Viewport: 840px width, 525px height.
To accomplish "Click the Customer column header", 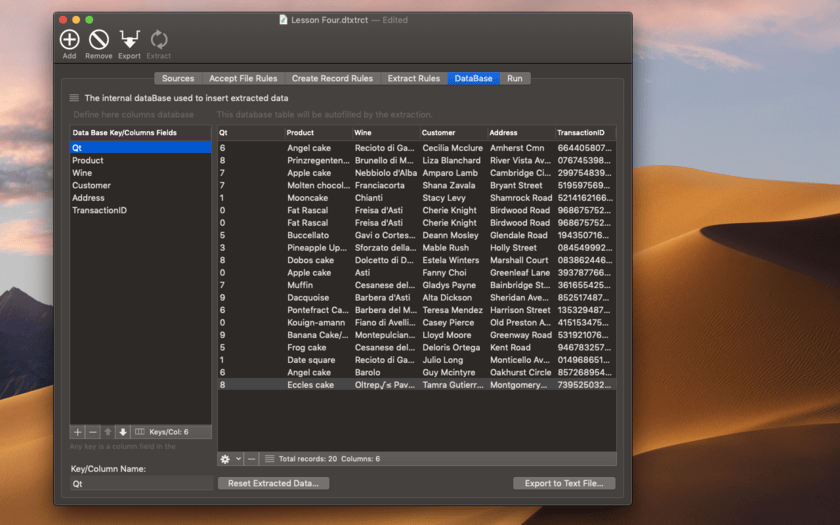I will pyautogui.click(x=453, y=133).
